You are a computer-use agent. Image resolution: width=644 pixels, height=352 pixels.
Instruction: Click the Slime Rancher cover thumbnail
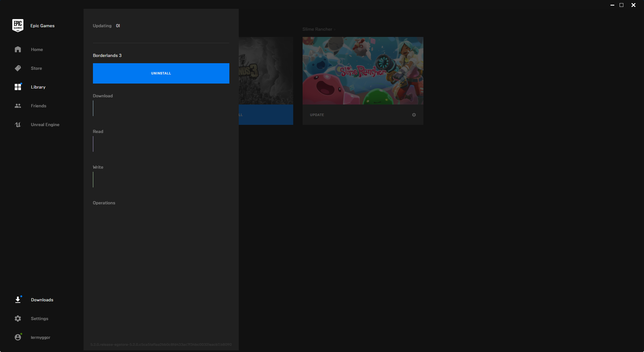[x=363, y=71]
